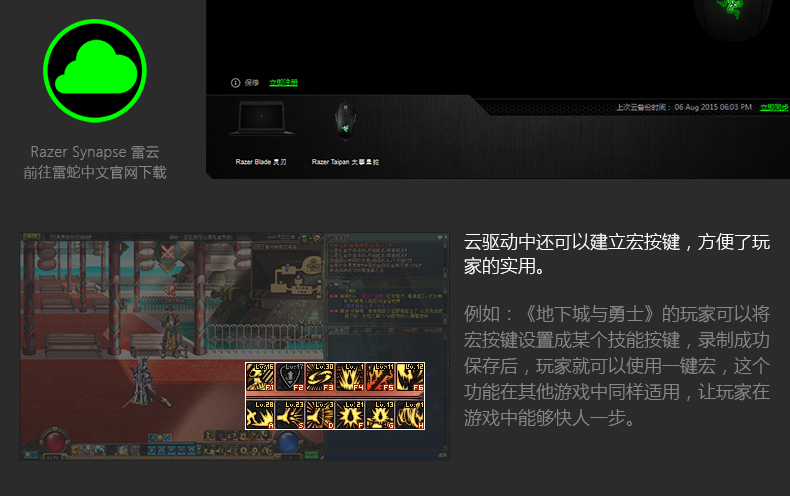Image resolution: width=790 pixels, height=496 pixels.
Task: Click the Razer Synapse 雷云 label
Action: pyautogui.click(x=95, y=152)
